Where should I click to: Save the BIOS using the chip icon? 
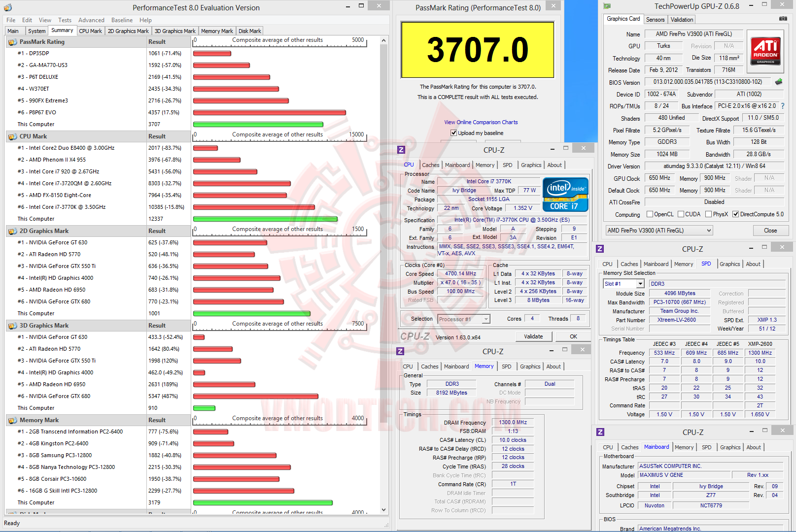coord(779,82)
